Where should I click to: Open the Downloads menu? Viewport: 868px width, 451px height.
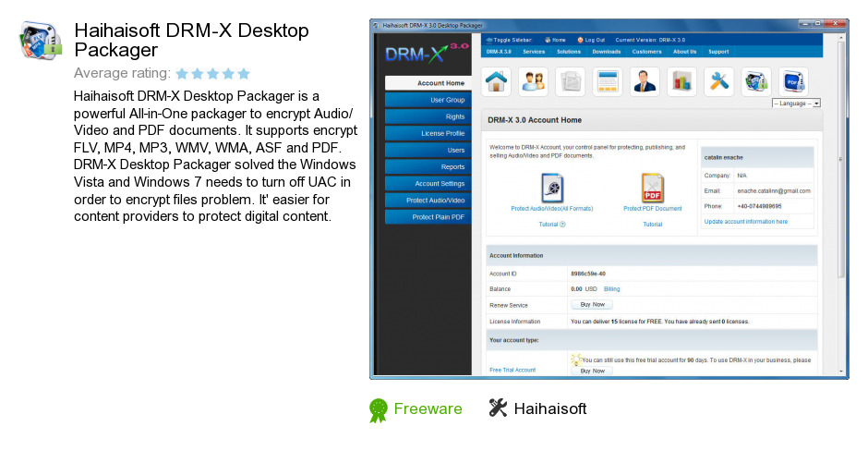coord(606,52)
